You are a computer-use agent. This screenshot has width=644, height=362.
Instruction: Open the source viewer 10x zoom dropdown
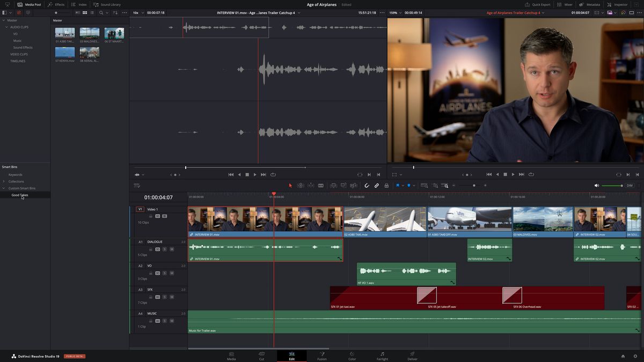(137, 12)
